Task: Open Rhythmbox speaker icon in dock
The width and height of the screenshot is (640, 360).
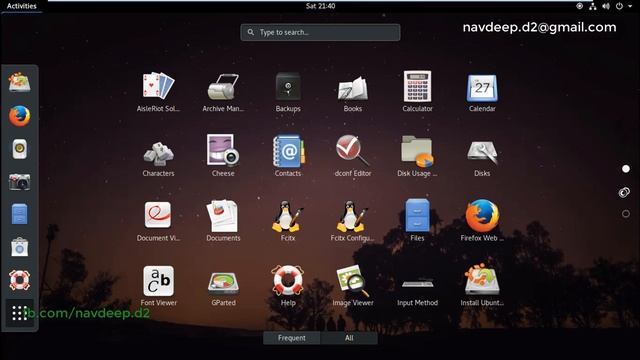Action: (20, 149)
